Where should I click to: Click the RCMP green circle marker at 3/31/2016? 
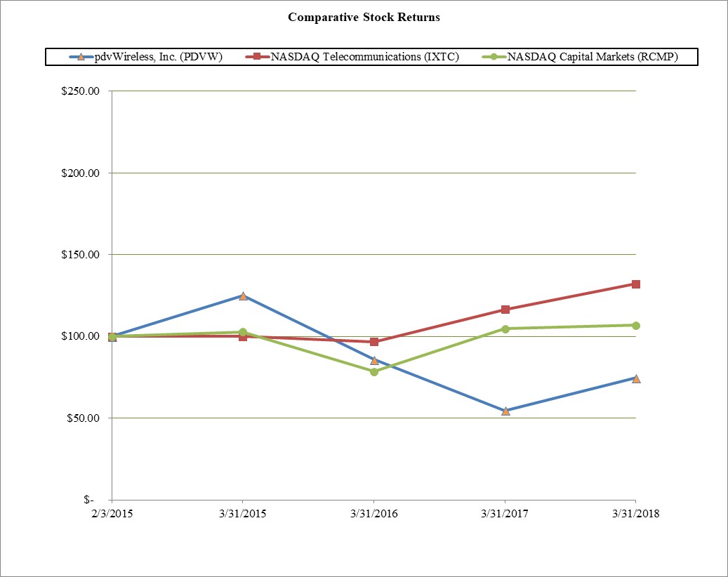point(374,371)
